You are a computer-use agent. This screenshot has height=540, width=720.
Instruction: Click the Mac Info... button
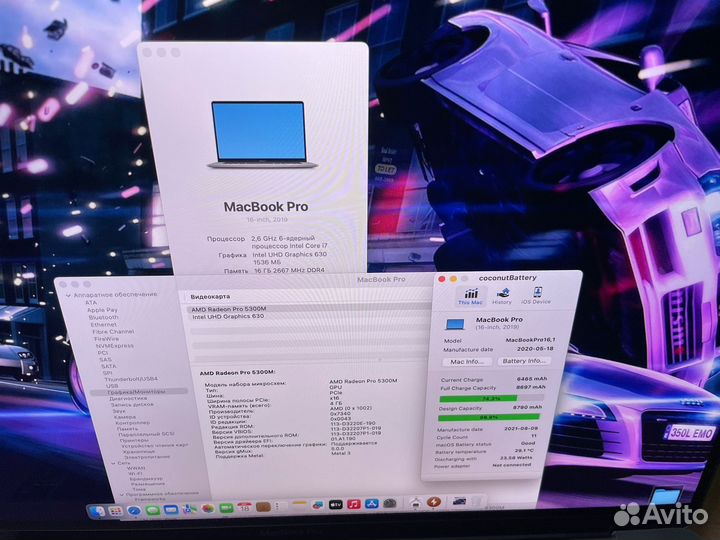coord(467,361)
